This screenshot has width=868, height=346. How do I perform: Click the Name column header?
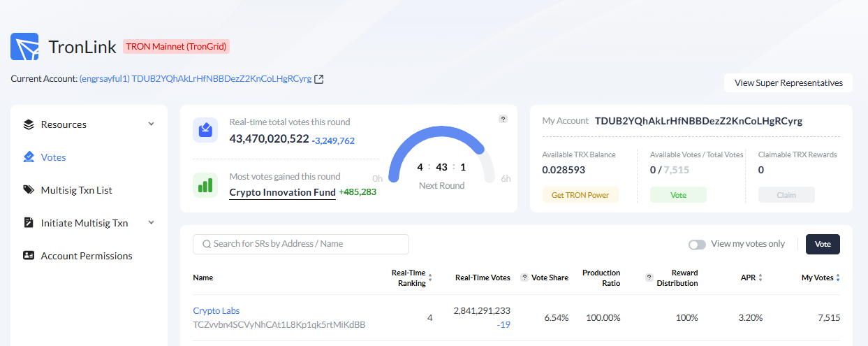pos(203,277)
